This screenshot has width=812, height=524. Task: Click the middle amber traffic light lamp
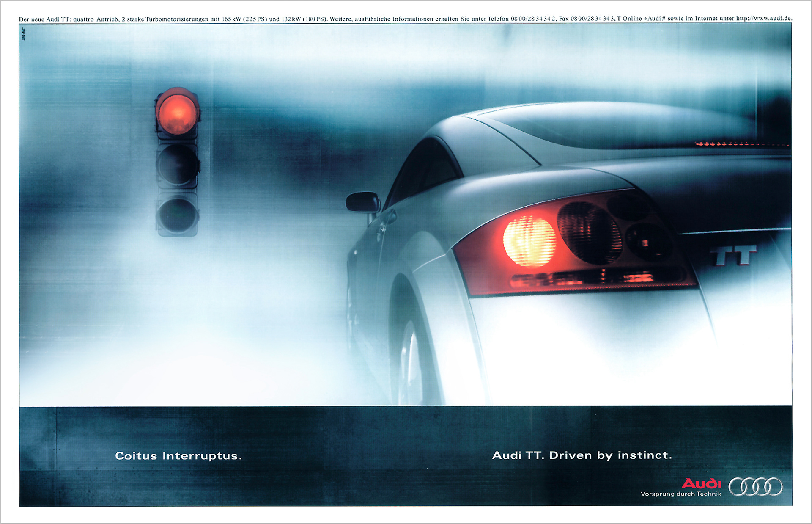tap(178, 165)
